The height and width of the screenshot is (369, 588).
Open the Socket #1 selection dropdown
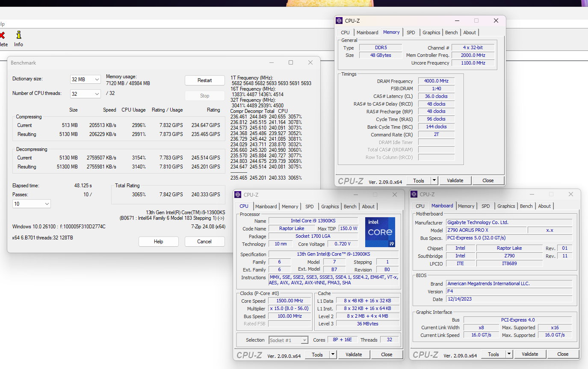pyautogui.click(x=288, y=340)
